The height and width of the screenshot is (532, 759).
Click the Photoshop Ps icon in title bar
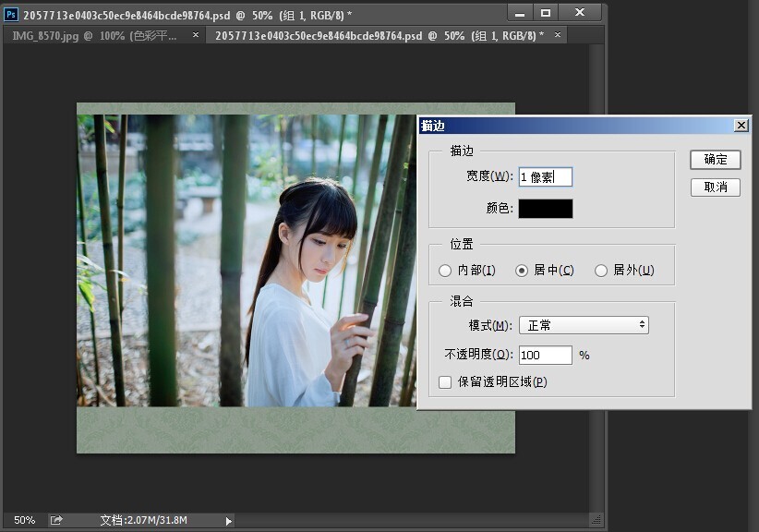[11, 15]
